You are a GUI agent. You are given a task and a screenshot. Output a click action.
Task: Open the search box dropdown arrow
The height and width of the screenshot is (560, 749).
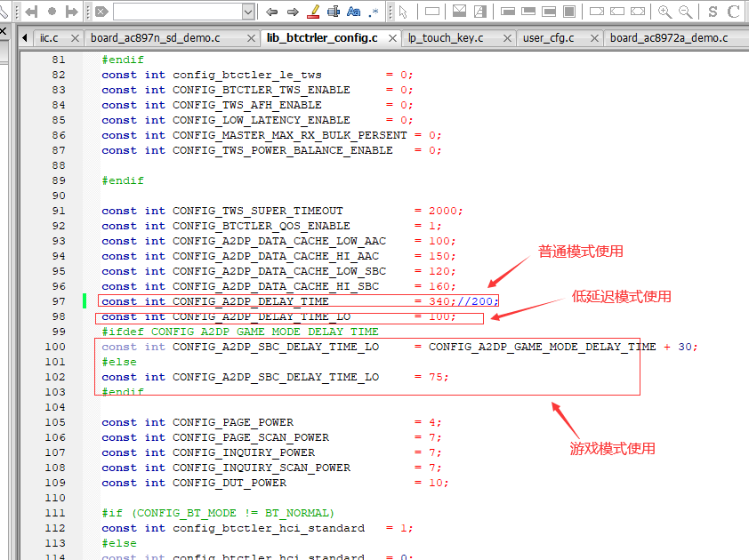(248, 12)
